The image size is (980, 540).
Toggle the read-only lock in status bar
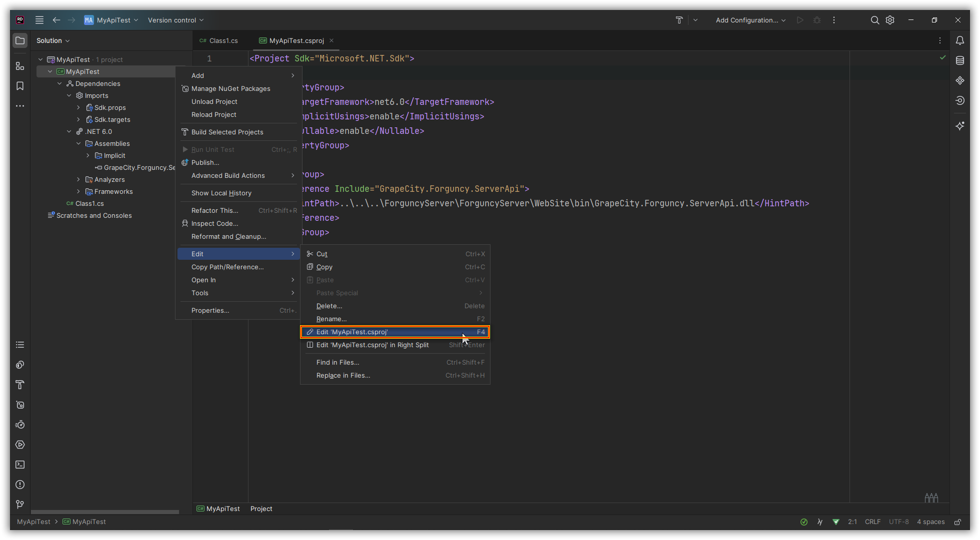pyautogui.click(x=957, y=522)
